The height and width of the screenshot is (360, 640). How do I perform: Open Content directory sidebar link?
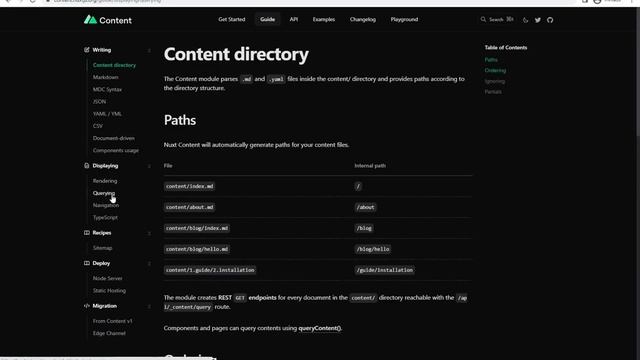(x=114, y=65)
